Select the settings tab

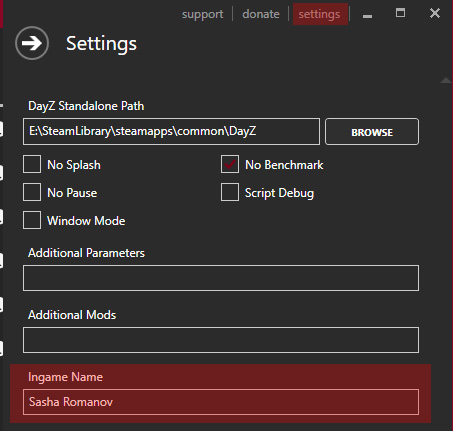pyautogui.click(x=320, y=14)
